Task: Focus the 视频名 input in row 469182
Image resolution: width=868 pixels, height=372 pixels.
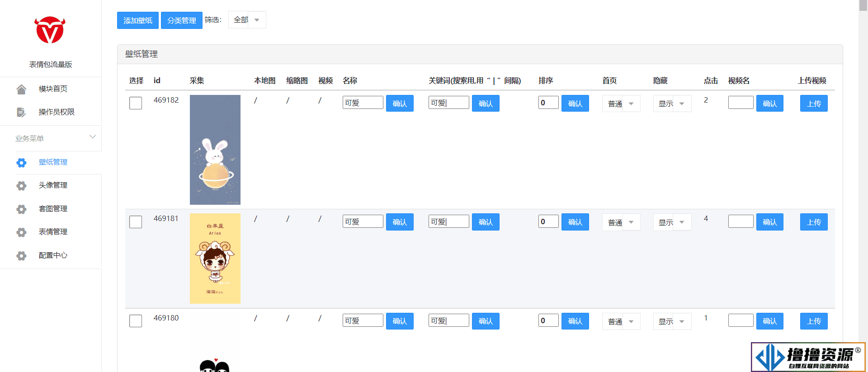Action: [741, 103]
